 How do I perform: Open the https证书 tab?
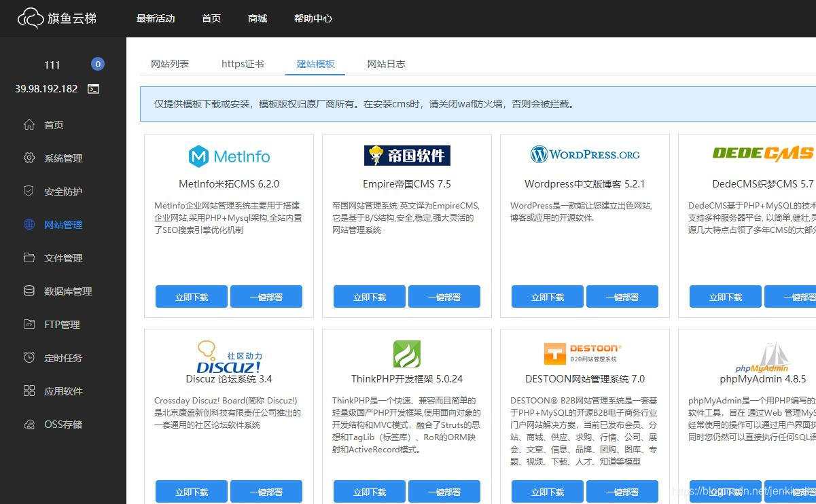tap(243, 63)
